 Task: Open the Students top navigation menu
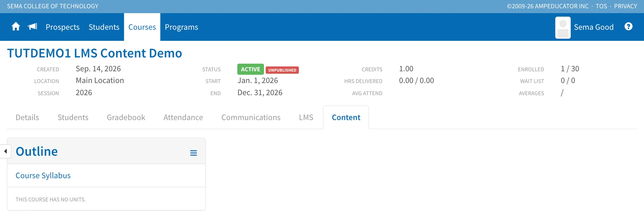[104, 27]
